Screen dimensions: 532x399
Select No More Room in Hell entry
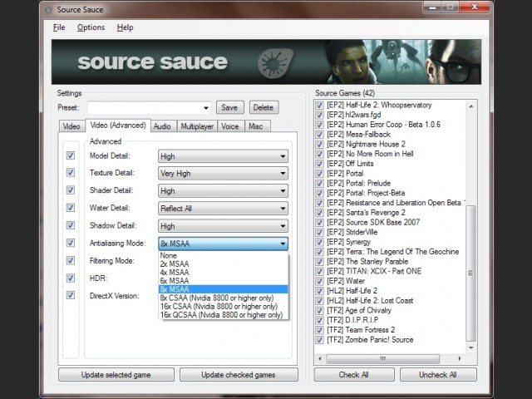[x=370, y=154]
